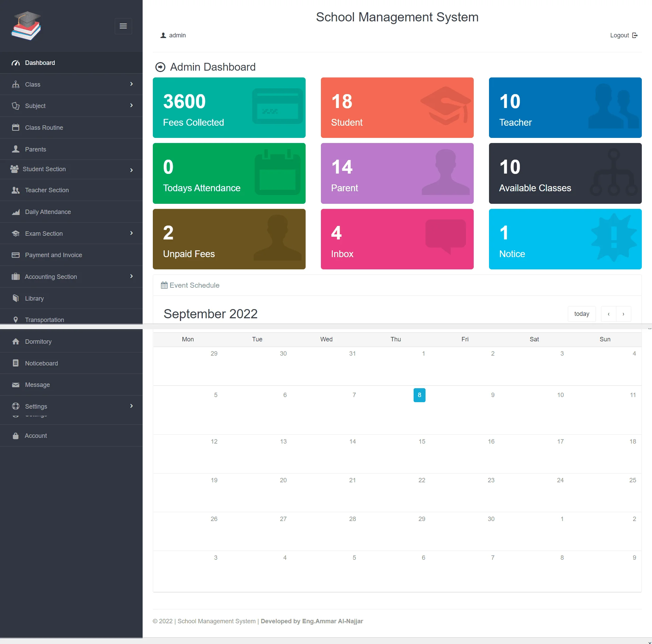Click the logout arrow icon

(635, 35)
